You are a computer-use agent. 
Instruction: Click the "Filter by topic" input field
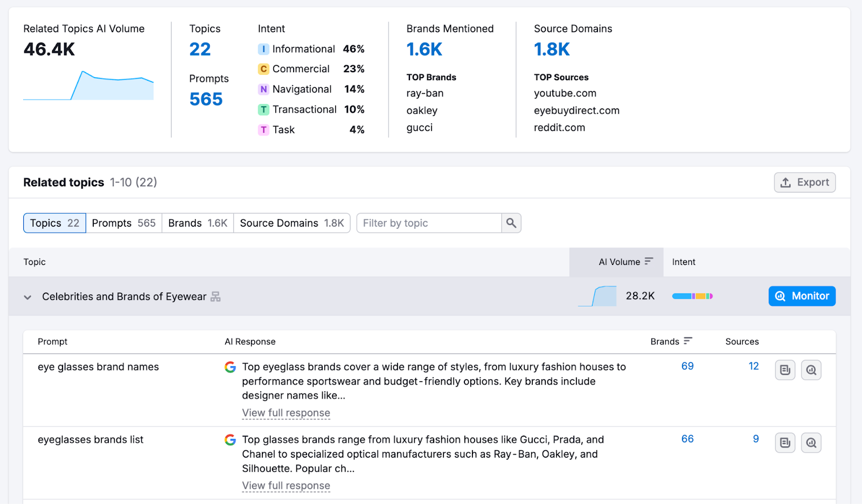point(428,223)
